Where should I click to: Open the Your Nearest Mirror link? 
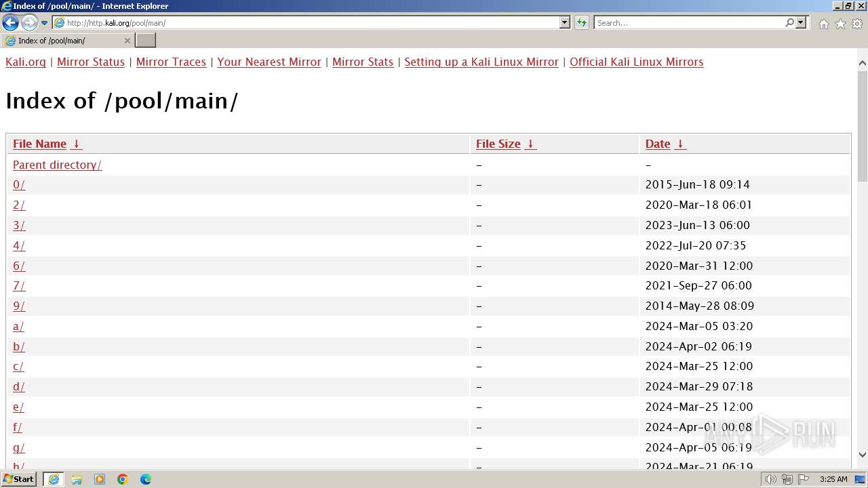pos(269,62)
